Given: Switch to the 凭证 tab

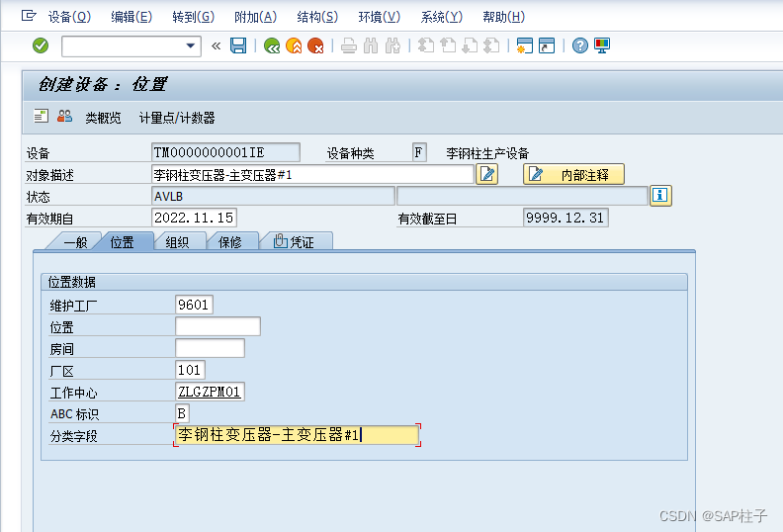Looking at the screenshot, I should pos(295,242).
